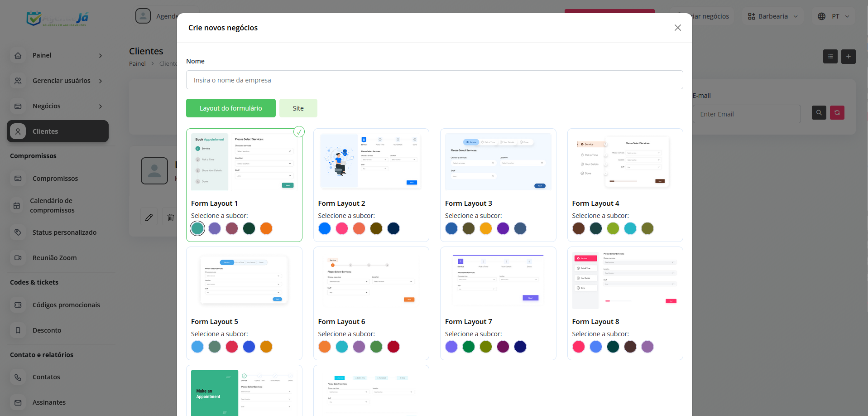Pick the lilac subcolor for Form Layout 8
The image size is (868, 416).
pyautogui.click(x=647, y=347)
